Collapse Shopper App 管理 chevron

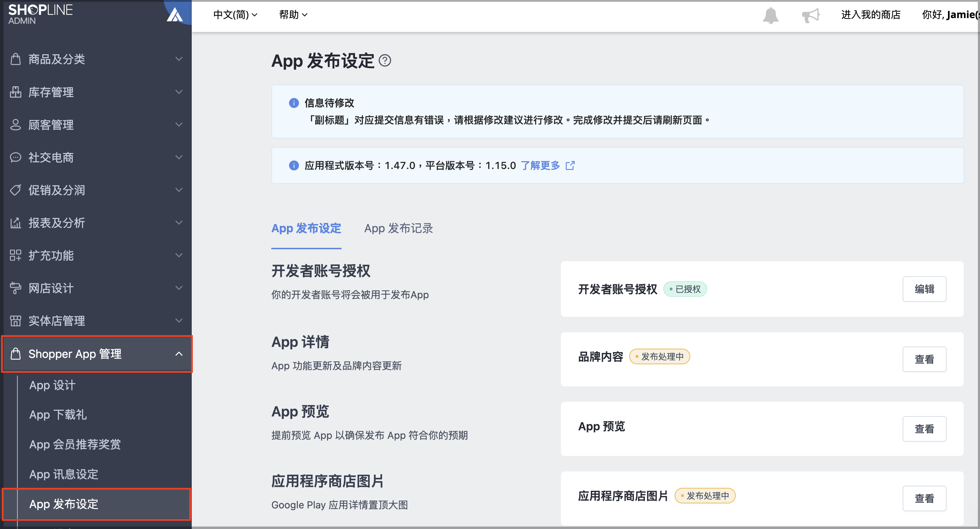[179, 354]
